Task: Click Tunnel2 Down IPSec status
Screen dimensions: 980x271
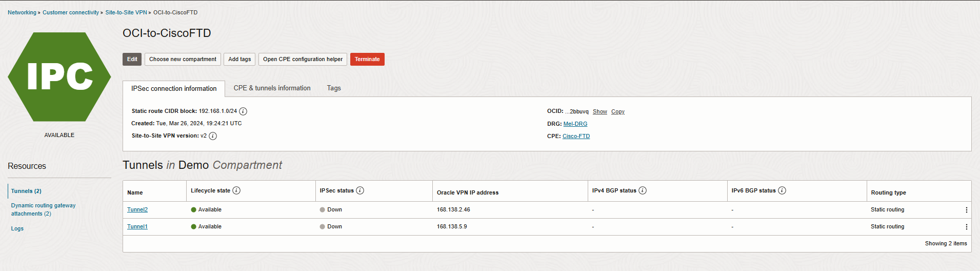Action: point(331,210)
